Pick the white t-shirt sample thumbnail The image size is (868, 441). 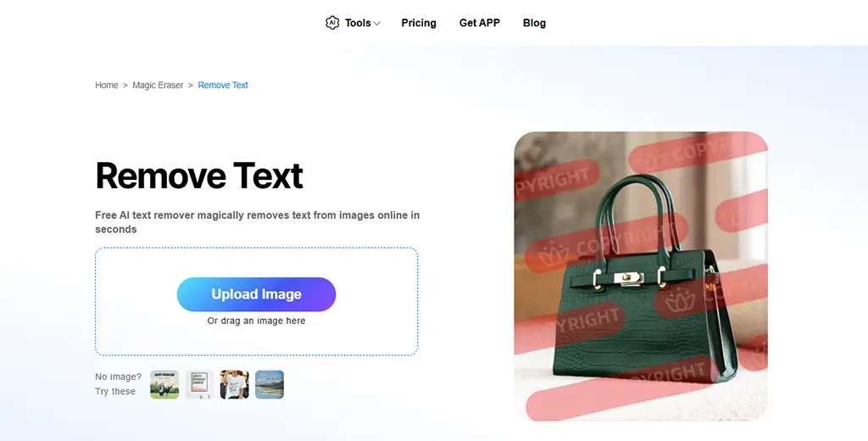tap(234, 384)
